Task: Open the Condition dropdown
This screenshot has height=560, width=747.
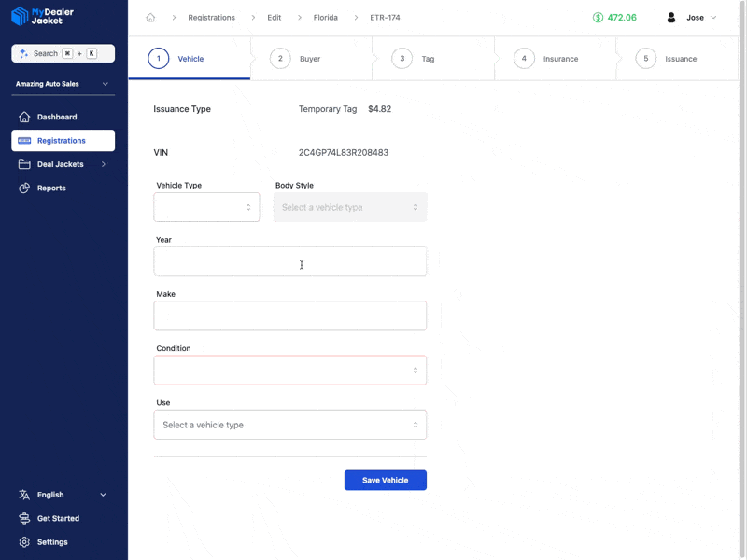Action: (x=289, y=370)
